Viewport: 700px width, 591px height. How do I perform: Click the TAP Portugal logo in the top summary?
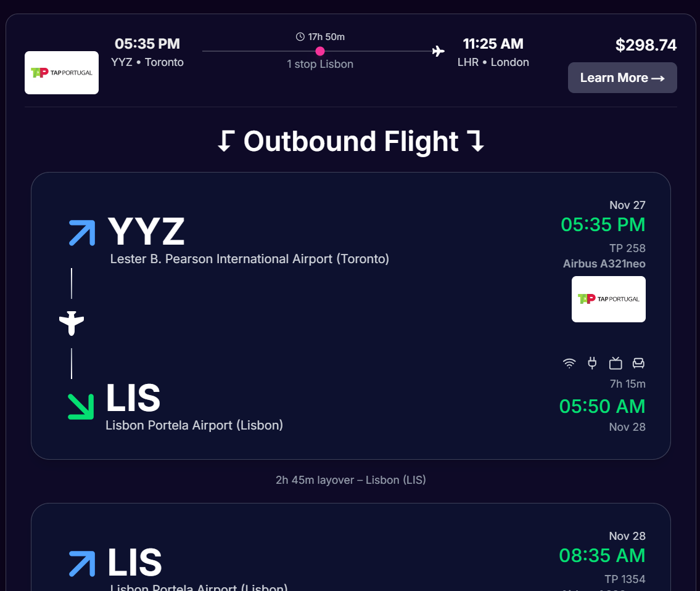[61, 72]
